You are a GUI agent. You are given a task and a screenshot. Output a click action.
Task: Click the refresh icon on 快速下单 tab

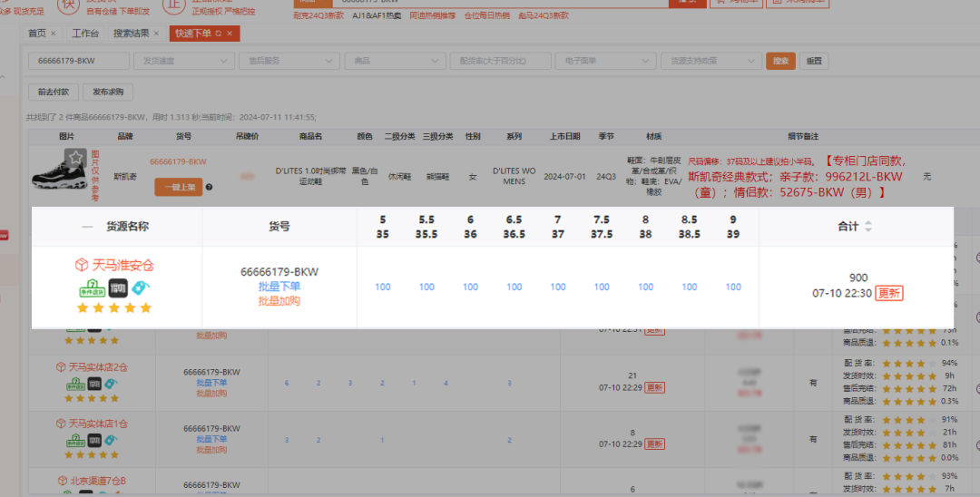tap(218, 34)
